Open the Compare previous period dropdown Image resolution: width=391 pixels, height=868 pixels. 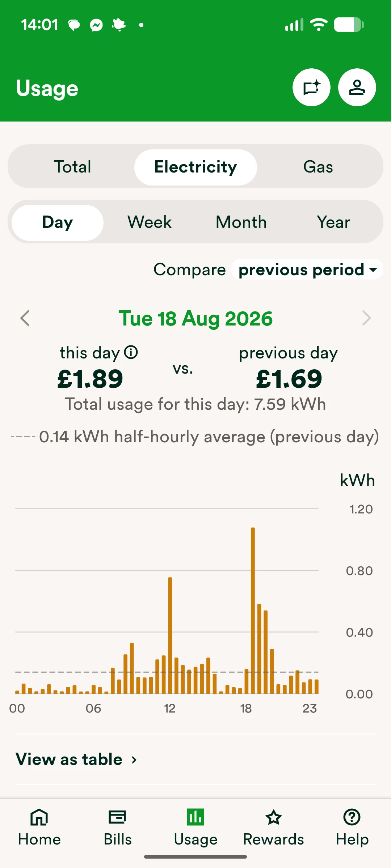(307, 269)
